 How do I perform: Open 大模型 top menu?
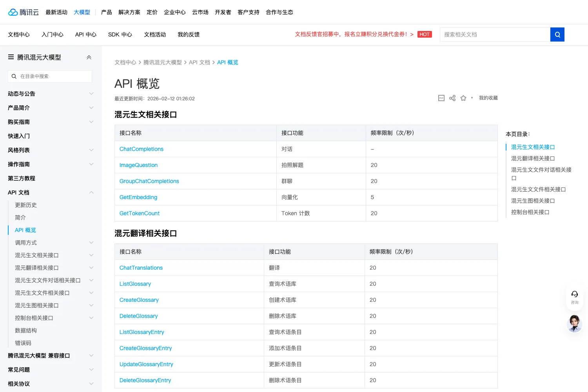pos(82,12)
